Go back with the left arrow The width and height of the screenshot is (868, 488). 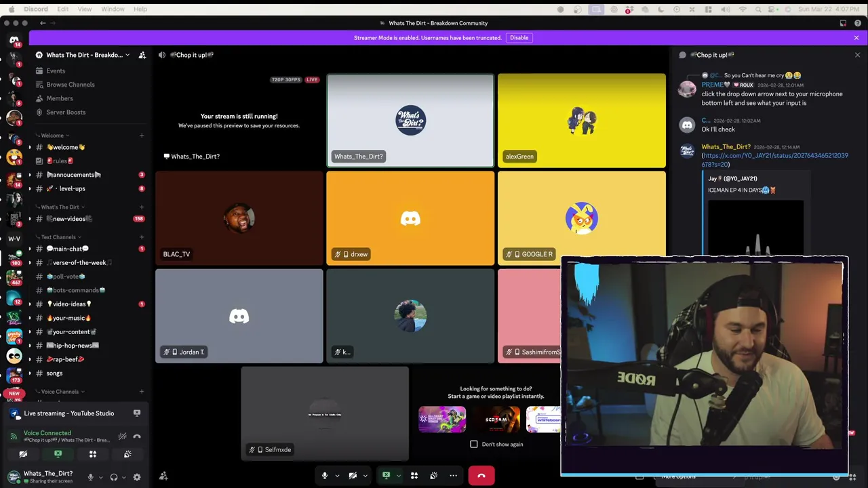(x=43, y=23)
